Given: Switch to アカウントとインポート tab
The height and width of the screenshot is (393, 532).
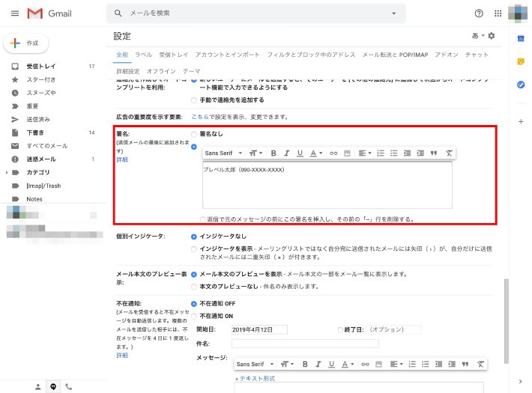Looking at the screenshot, I should coord(227,55).
